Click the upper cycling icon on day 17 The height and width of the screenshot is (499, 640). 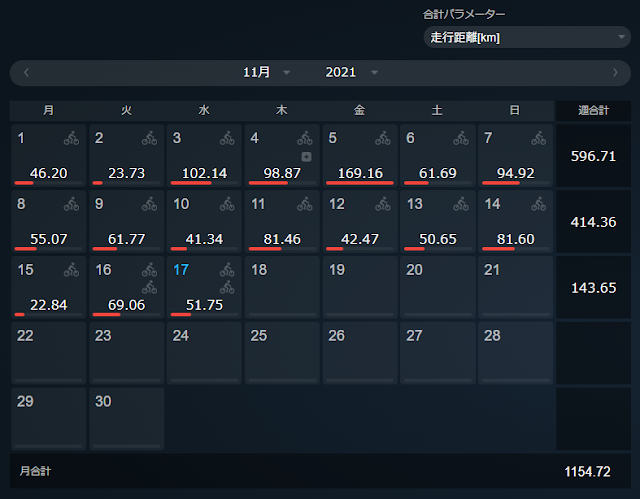point(227,270)
